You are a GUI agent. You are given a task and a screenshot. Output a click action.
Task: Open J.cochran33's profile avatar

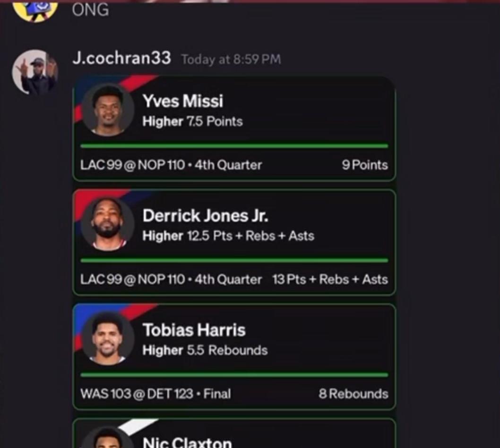[35, 72]
